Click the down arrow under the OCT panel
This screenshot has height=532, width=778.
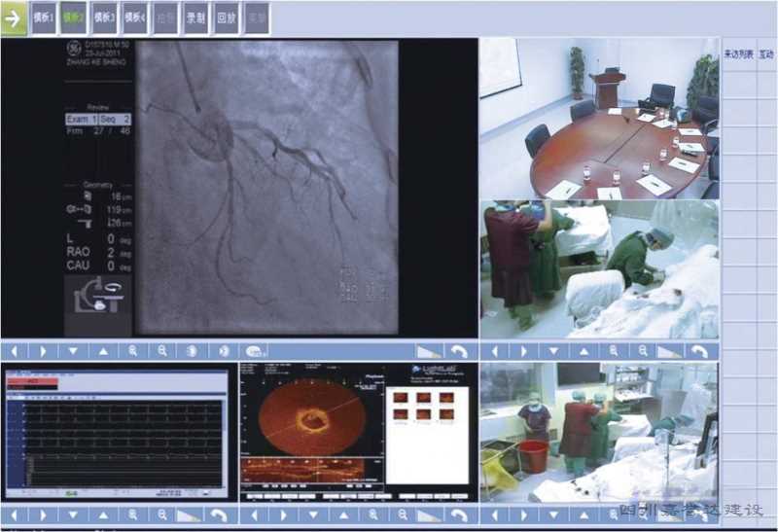tap(313, 514)
